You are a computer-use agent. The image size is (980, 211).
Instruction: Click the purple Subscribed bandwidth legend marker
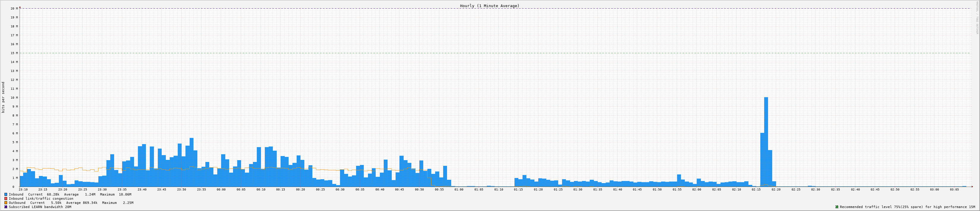pos(6,207)
